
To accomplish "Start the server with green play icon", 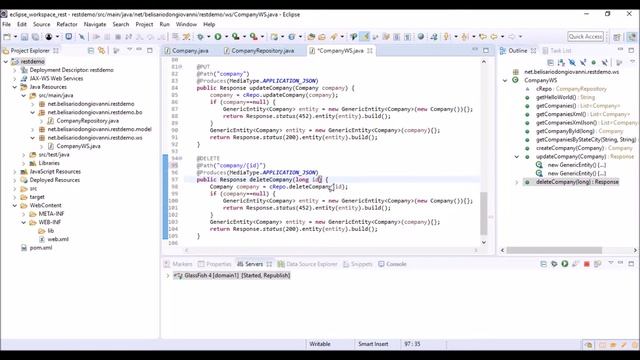I will [565, 264].
